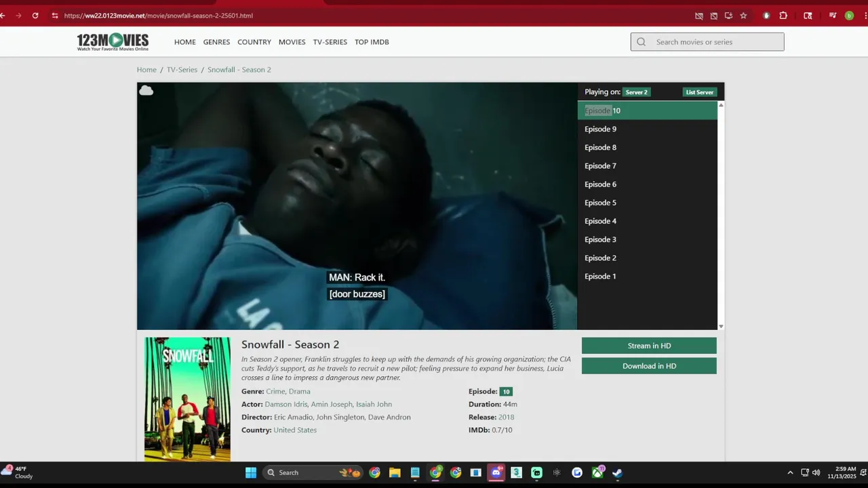Click the TV-Series breadcrumb link
This screenshot has height=488, width=868.
click(182, 70)
